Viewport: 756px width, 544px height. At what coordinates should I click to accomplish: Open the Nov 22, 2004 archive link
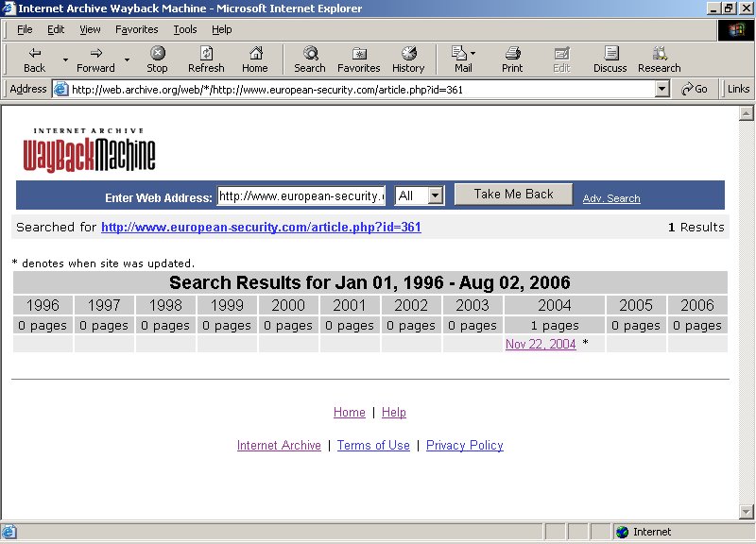point(541,345)
